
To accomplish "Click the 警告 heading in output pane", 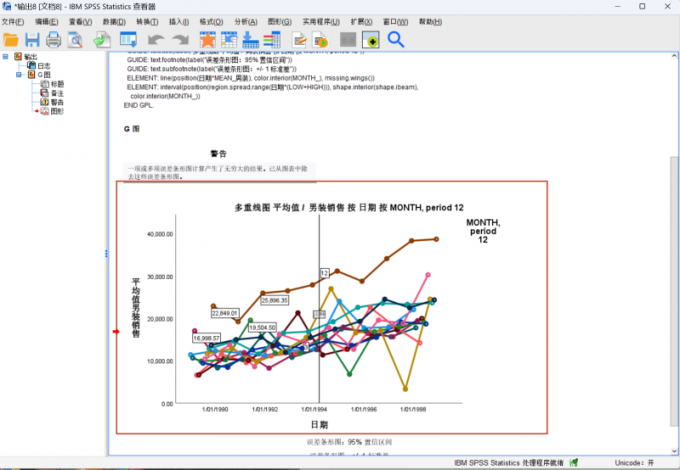I will [219, 153].
